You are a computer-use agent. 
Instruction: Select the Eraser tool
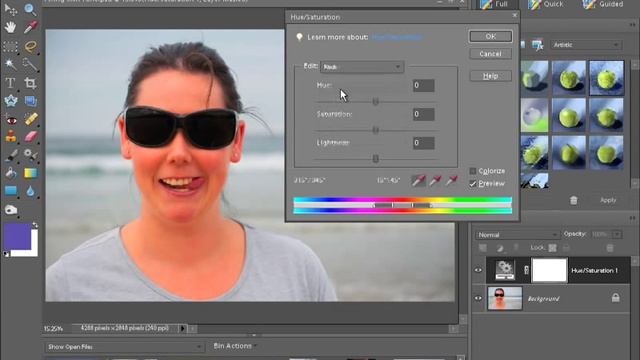30,137
